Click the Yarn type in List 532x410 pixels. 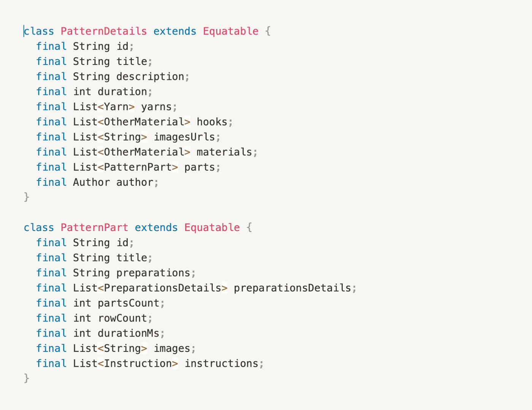(116, 107)
